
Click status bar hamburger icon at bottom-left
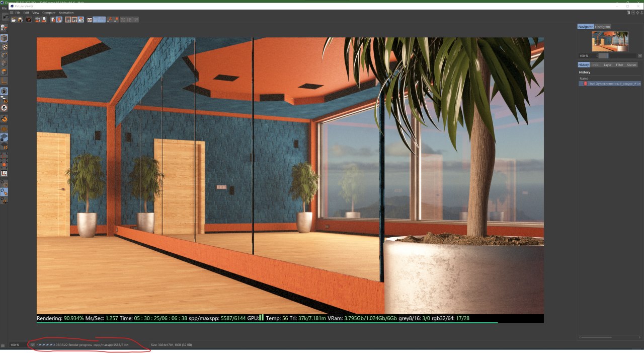4,345
